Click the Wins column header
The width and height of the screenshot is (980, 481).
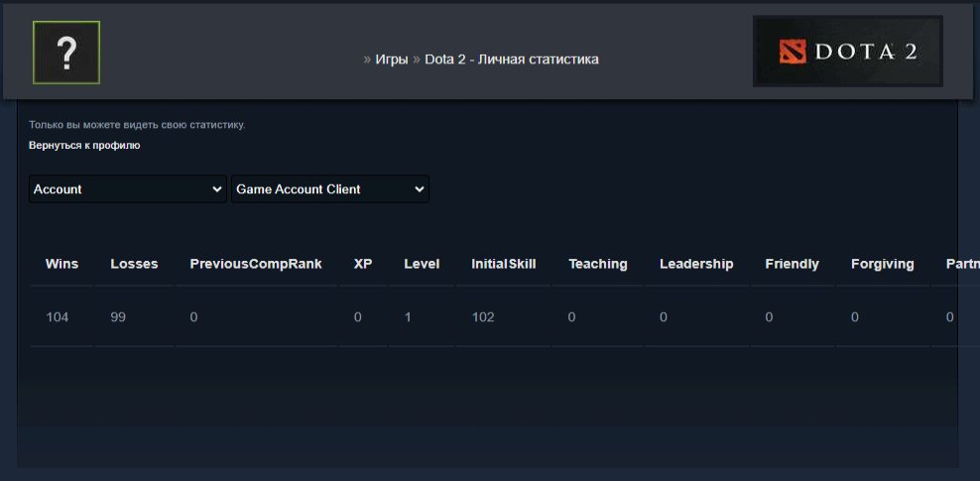tap(61, 264)
